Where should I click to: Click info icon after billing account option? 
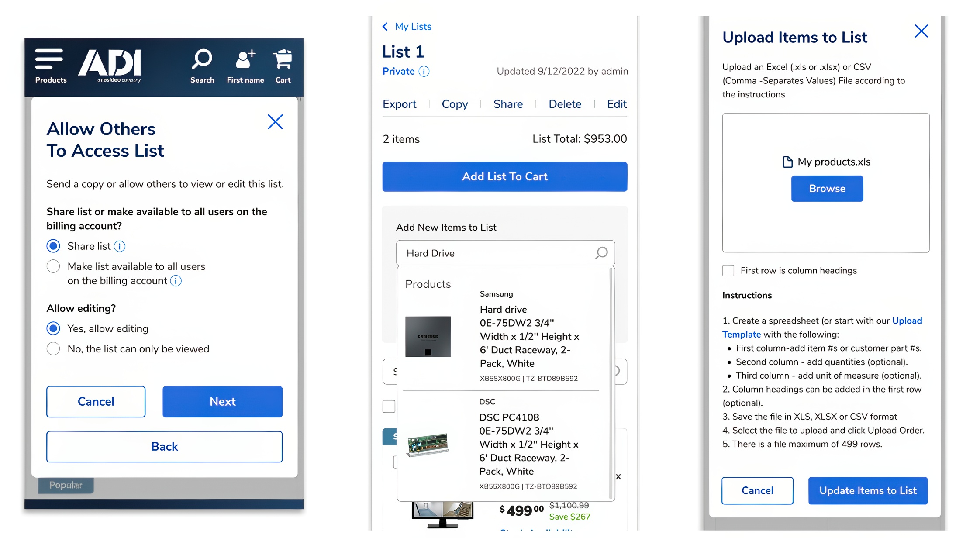coord(176,281)
